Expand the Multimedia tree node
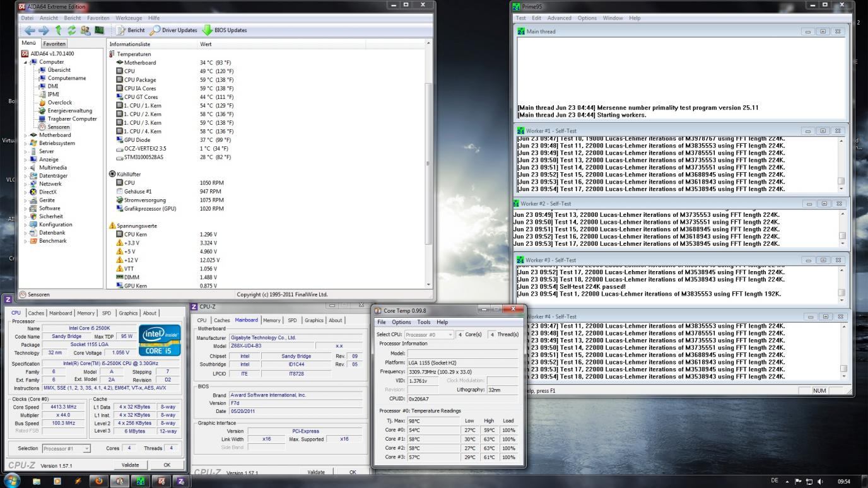The width and height of the screenshot is (868, 488). [x=26, y=168]
